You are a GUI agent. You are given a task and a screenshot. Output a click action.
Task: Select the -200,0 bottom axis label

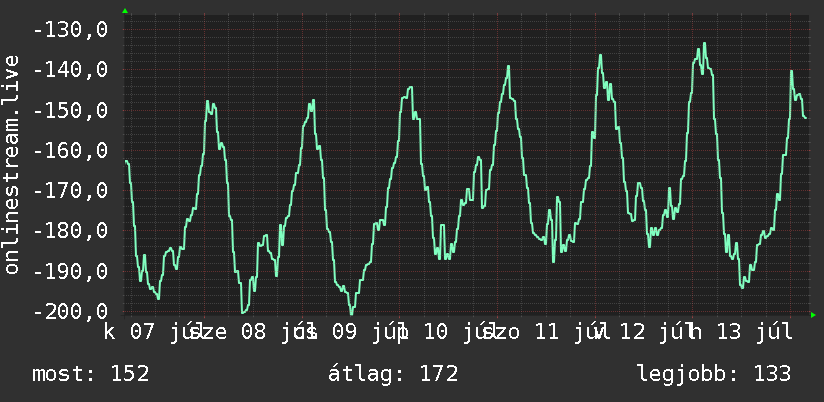(70, 311)
